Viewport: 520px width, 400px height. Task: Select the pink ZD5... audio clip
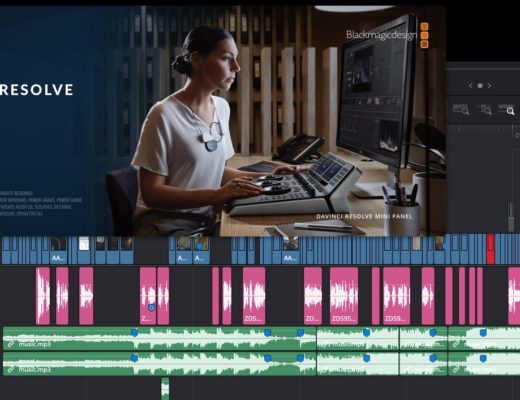click(x=254, y=296)
